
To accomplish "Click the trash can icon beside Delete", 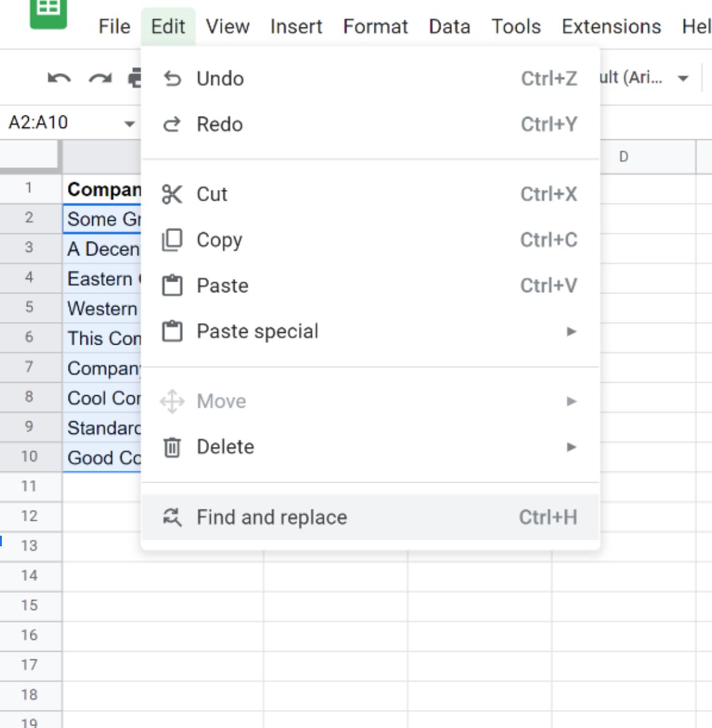I will pyautogui.click(x=172, y=447).
